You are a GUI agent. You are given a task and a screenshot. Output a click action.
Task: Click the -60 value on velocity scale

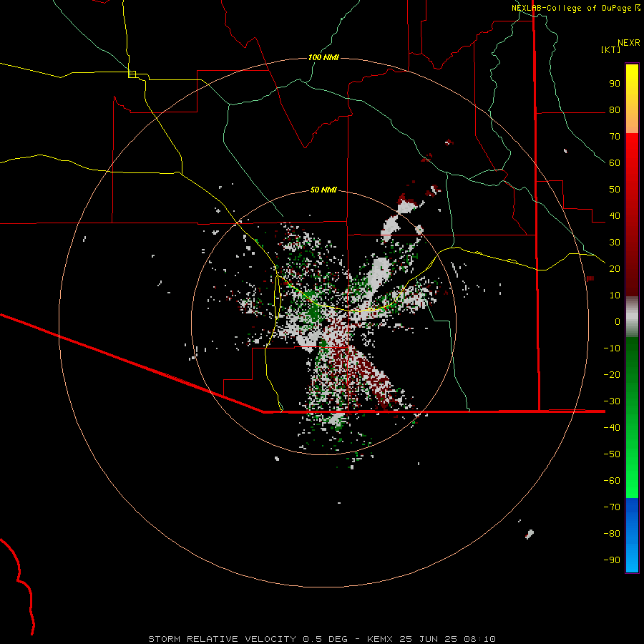tap(612, 481)
